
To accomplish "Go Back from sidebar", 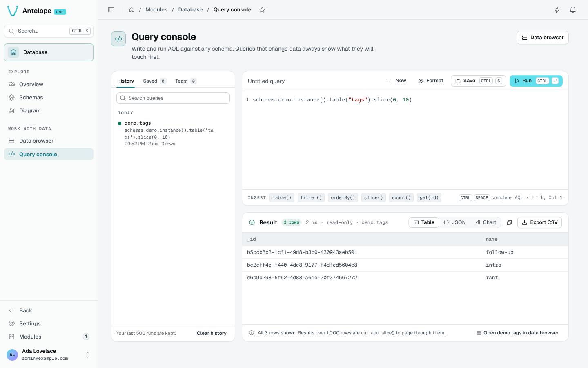I will tap(49, 310).
